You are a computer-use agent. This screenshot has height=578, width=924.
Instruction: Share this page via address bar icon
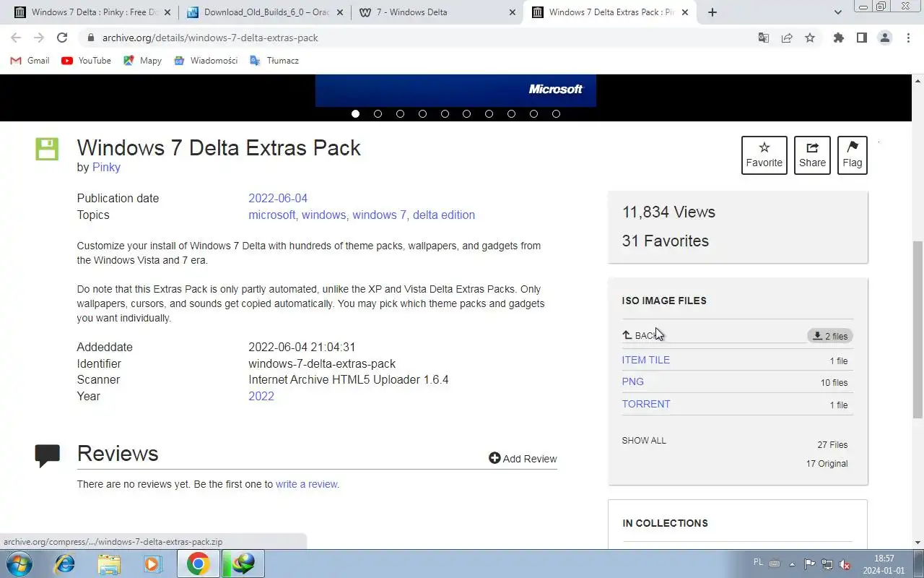[x=786, y=38]
